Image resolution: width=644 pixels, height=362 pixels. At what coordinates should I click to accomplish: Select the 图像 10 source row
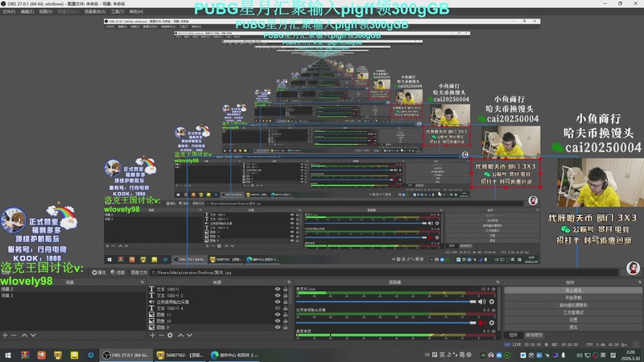pyautogui.click(x=218, y=321)
